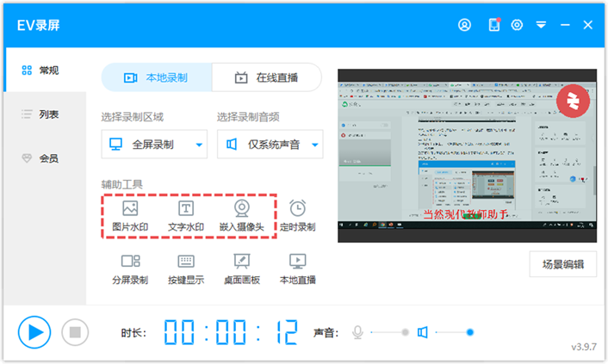Viewport: 608px width, 364px height.
Task: Open the settings gear icon
Action: pos(517,25)
